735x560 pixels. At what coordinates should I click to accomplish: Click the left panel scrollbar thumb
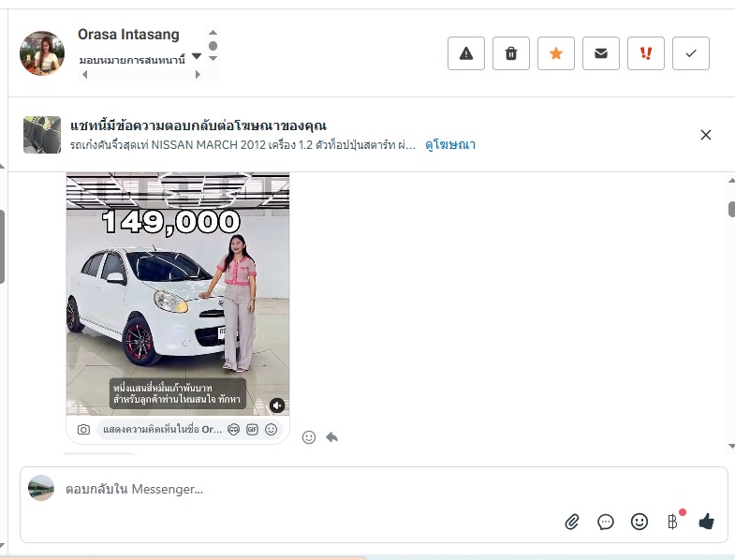click(x=2, y=246)
